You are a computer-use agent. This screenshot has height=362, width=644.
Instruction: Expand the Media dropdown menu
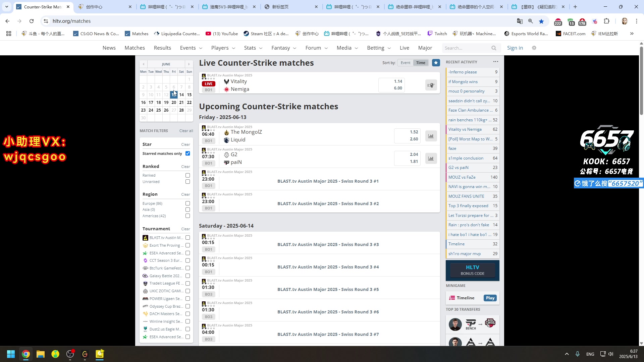click(x=347, y=48)
